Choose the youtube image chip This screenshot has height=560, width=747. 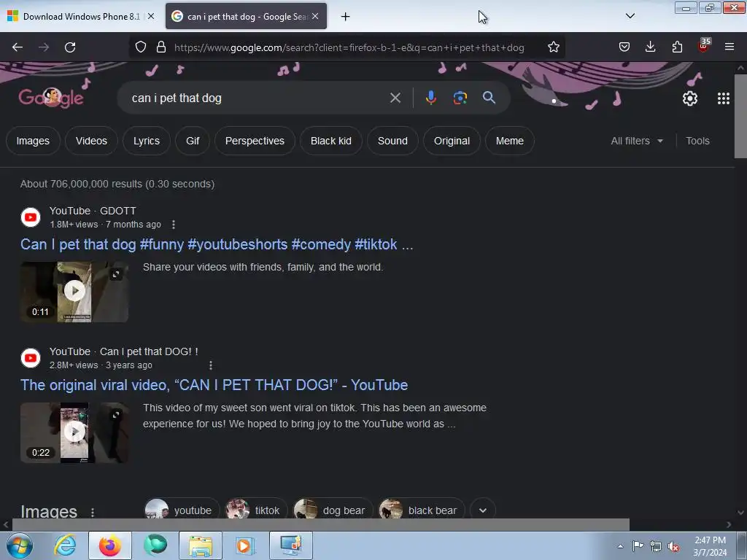click(x=182, y=510)
